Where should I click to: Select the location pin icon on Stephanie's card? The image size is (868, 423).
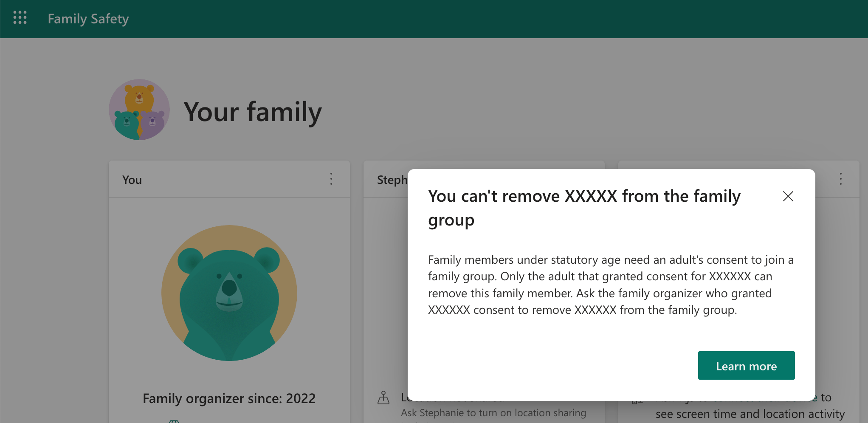[384, 398]
